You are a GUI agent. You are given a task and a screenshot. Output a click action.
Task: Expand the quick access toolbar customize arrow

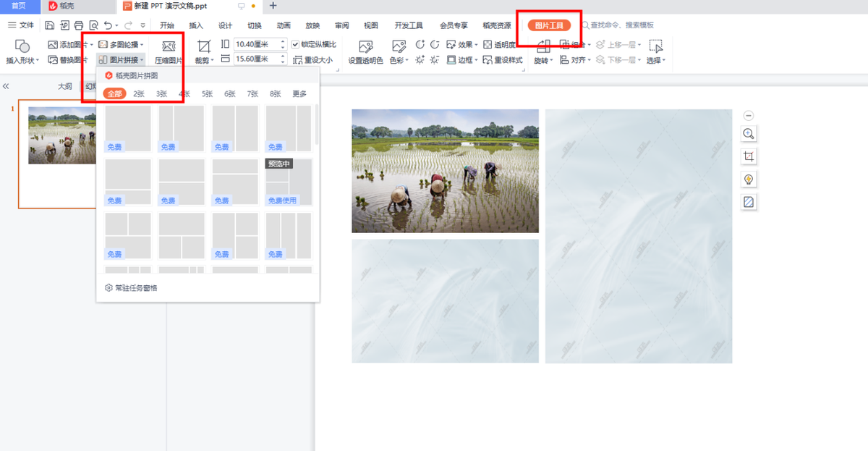pyautogui.click(x=144, y=25)
